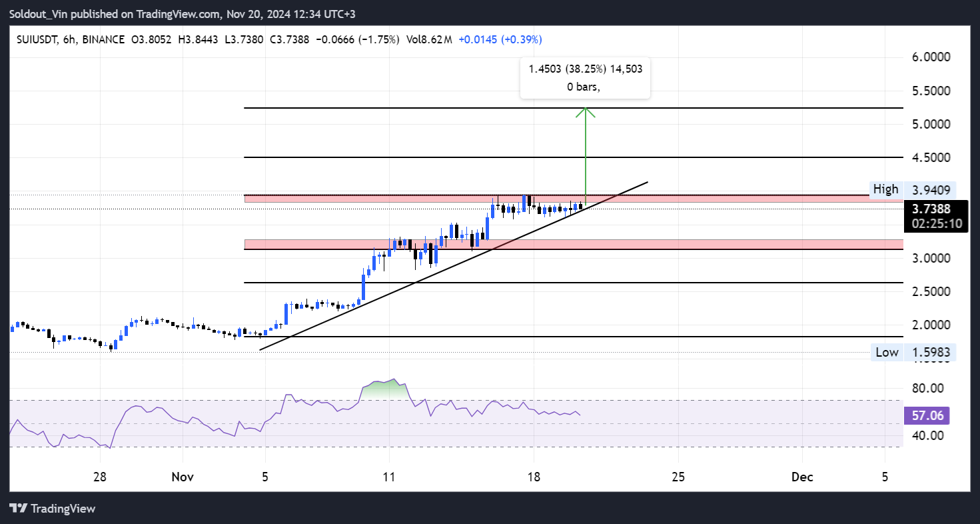The height and width of the screenshot is (524, 980).
Task: Click the Nov month label on time axis
Action: pos(183,477)
